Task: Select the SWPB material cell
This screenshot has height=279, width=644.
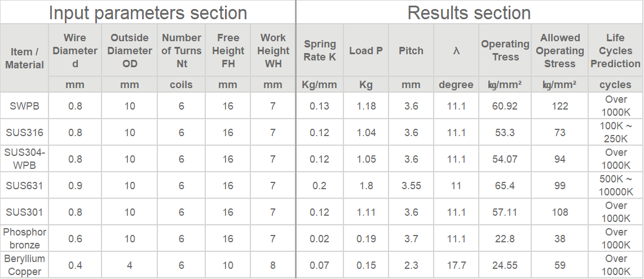Action: [x=25, y=106]
